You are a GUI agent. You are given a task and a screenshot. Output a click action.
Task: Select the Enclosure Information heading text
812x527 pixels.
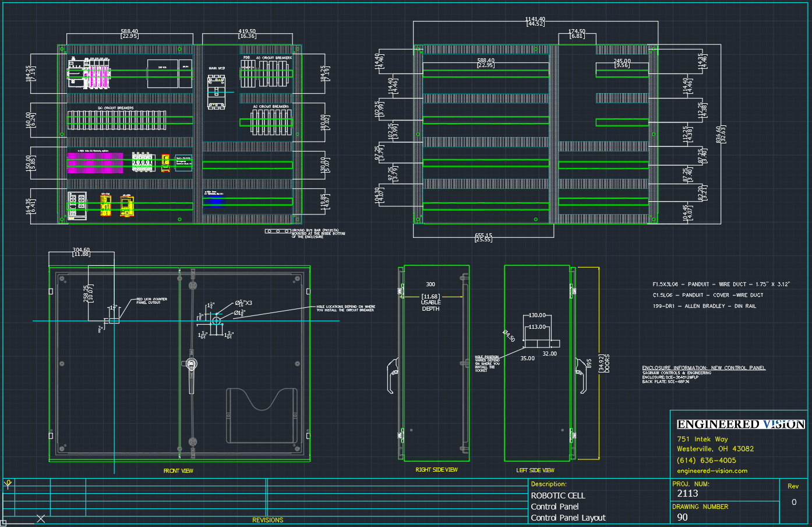pyautogui.click(x=703, y=368)
